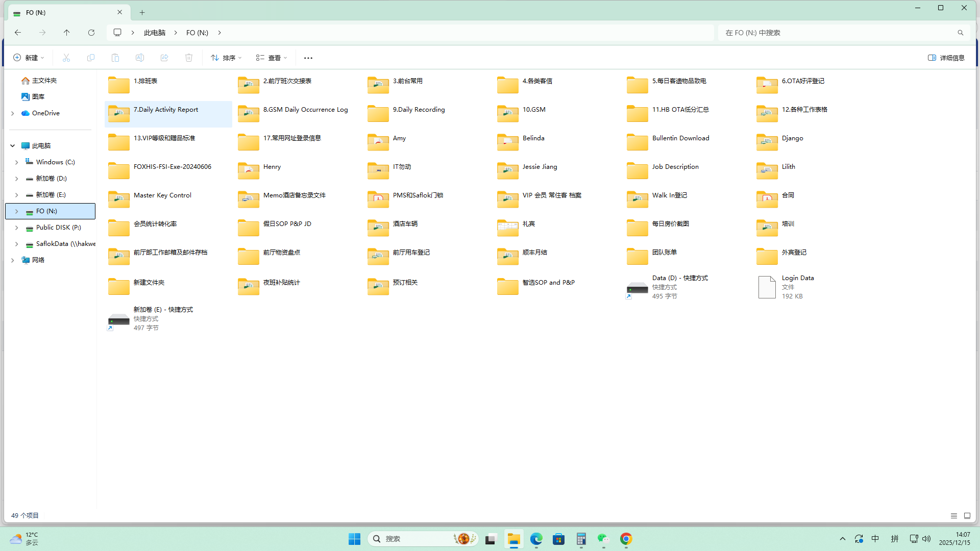Image resolution: width=980 pixels, height=551 pixels.
Task: Open the 查看 view dropdown menu
Action: 272,58
